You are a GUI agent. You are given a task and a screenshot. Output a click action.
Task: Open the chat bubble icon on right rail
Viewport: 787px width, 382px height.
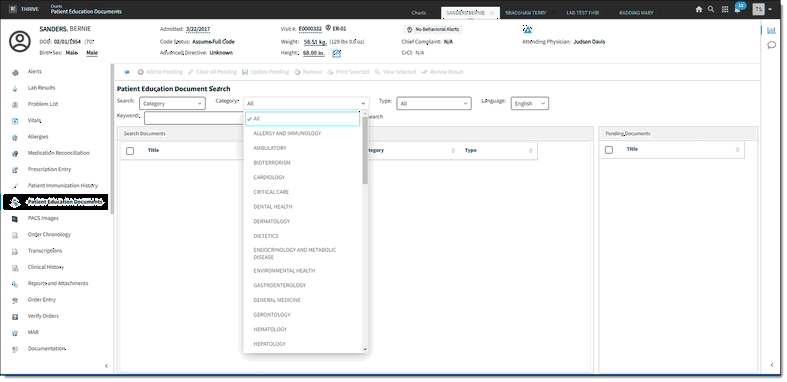771,46
